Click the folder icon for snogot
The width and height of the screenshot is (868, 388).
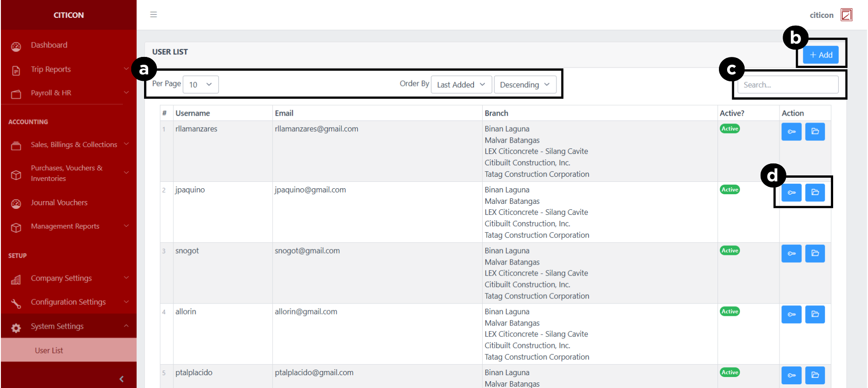(815, 253)
